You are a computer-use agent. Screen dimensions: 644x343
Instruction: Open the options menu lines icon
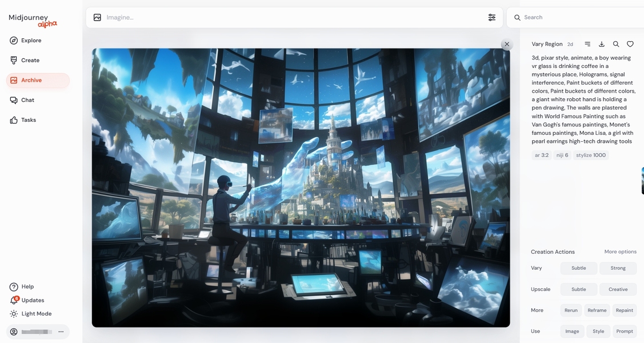587,44
